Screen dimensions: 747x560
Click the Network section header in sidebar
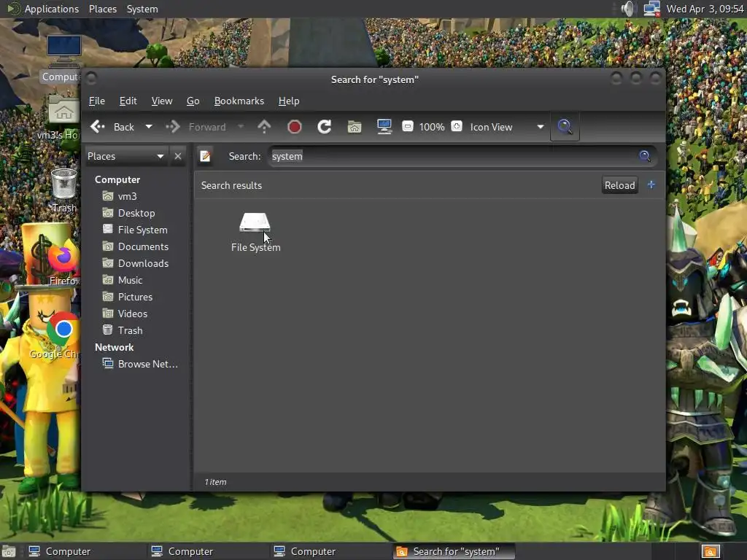[114, 347]
